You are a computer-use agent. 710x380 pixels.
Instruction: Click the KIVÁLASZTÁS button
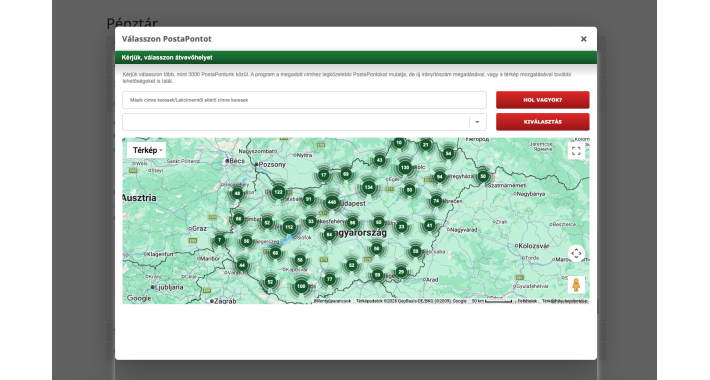click(542, 122)
